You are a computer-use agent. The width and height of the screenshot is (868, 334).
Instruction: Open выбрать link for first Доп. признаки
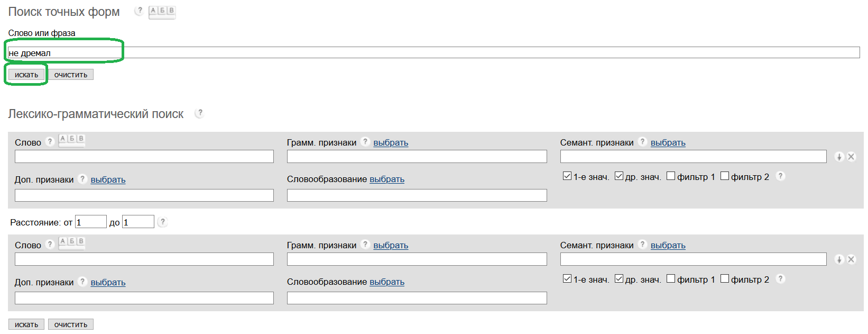click(x=108, y=179)
